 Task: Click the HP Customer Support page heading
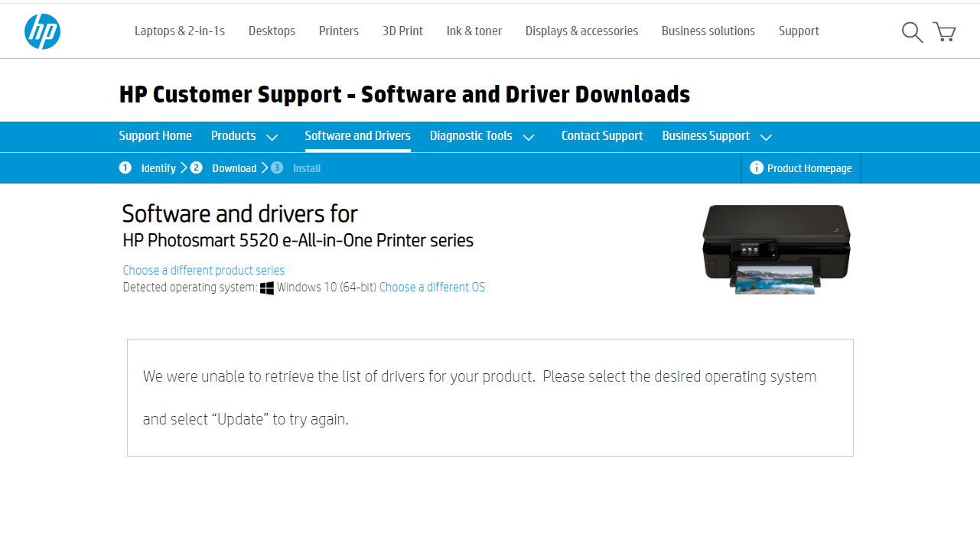(405, 94)
